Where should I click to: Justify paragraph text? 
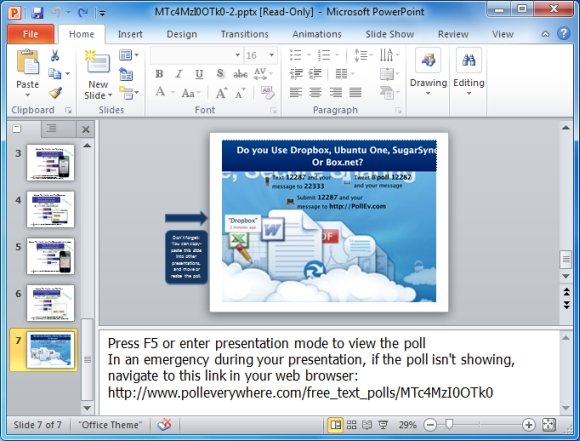click(x=355, y=92)
